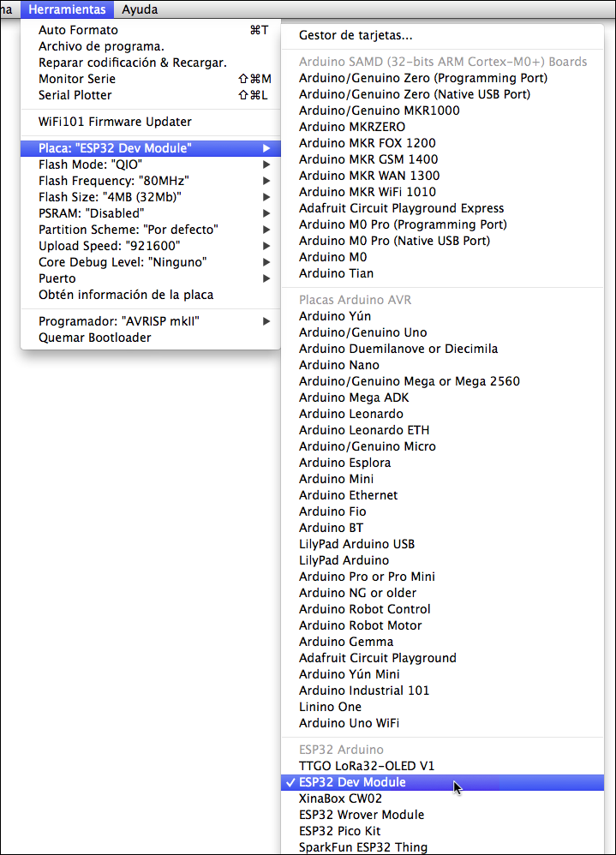Choose Arduino Nano board
Screen dimensions: 616x855
coord(442,365)
